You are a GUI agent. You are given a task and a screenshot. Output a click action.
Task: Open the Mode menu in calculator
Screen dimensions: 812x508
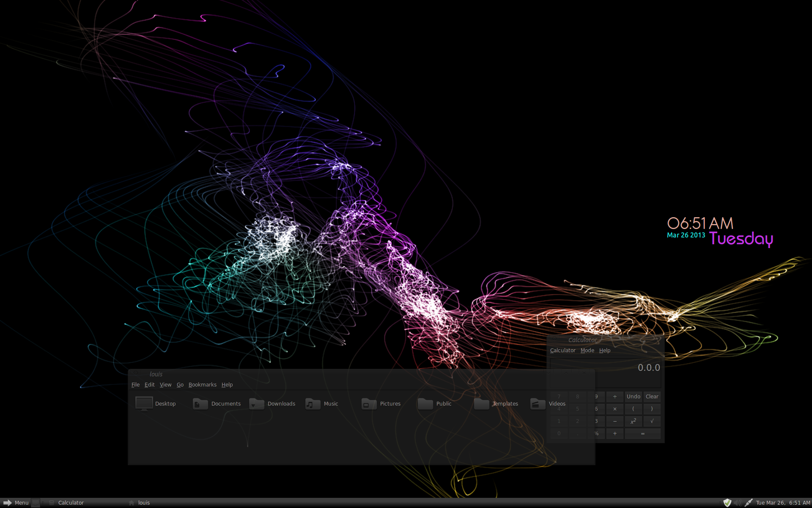click(x=587, y=351)
